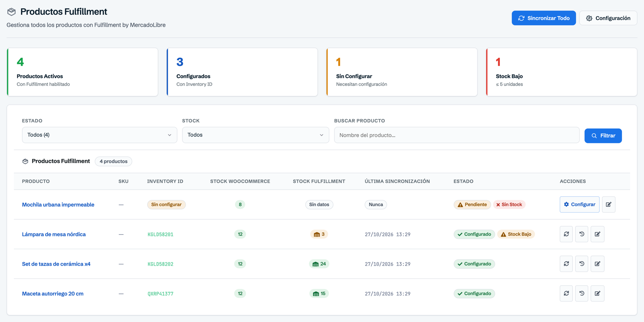The image size is (644, 322).
Task: Click the Stock Bajo badge in Lámpara row
Action: point(516,234)
